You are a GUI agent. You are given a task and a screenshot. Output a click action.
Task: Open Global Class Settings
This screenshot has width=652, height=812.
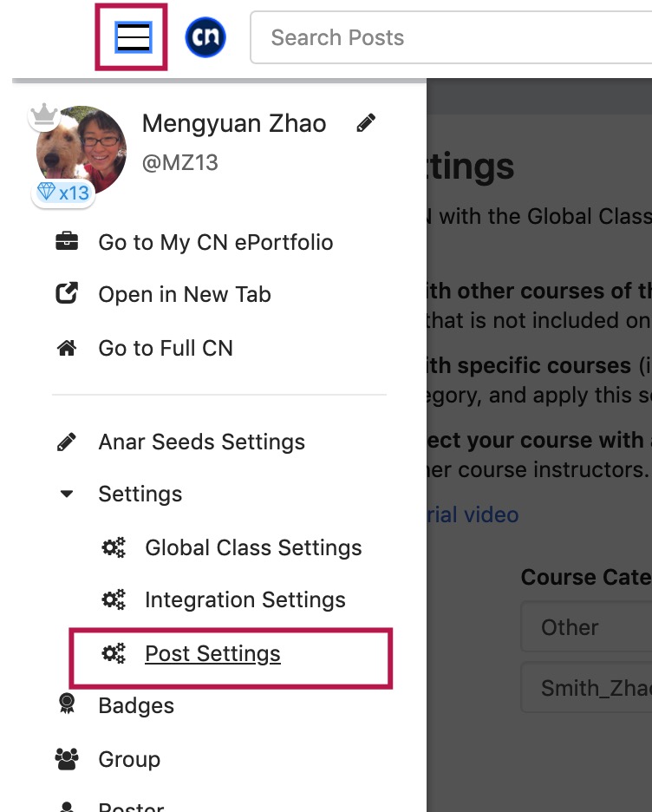(253, 547)
